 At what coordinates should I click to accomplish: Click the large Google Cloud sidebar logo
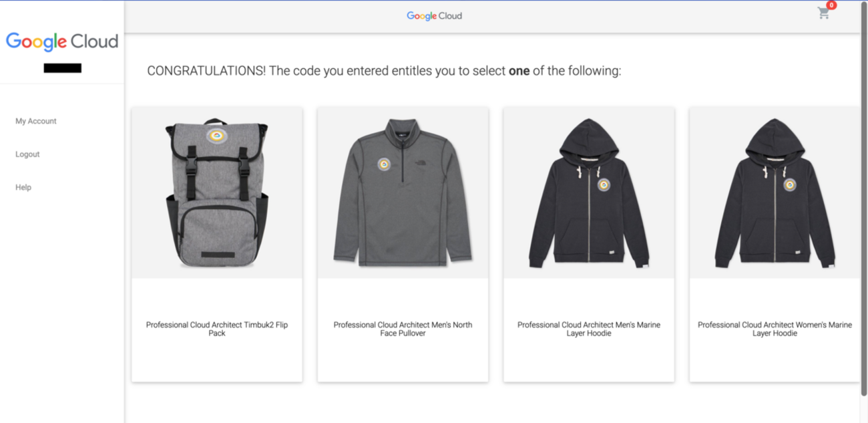(62, 41)
